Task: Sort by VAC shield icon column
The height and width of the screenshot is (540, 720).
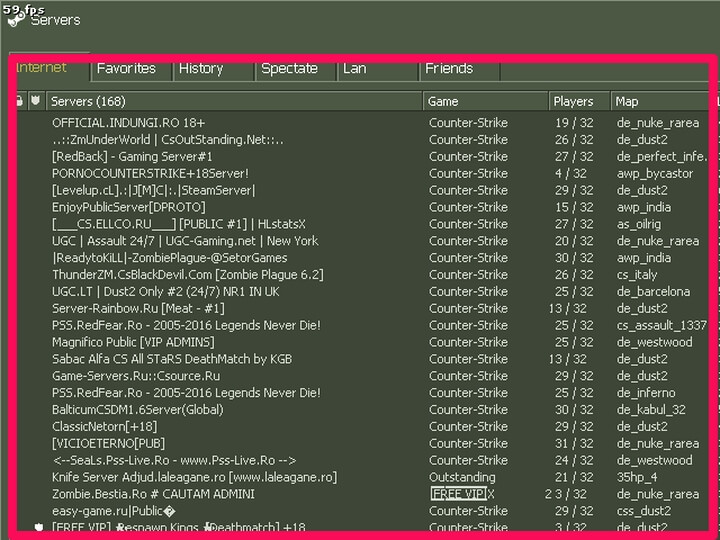Action: coord(36,101)
